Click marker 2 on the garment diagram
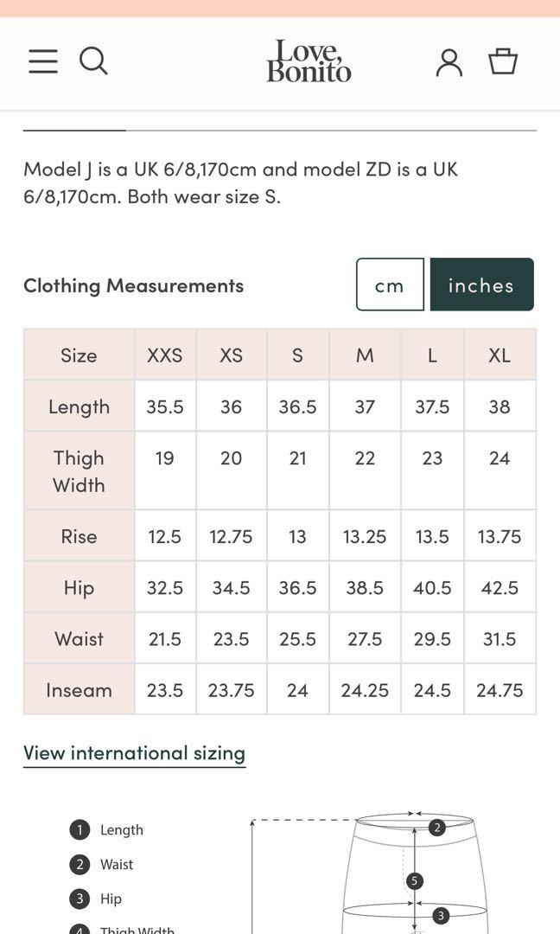This screenshot has width=560, height=934. point(437,828)
